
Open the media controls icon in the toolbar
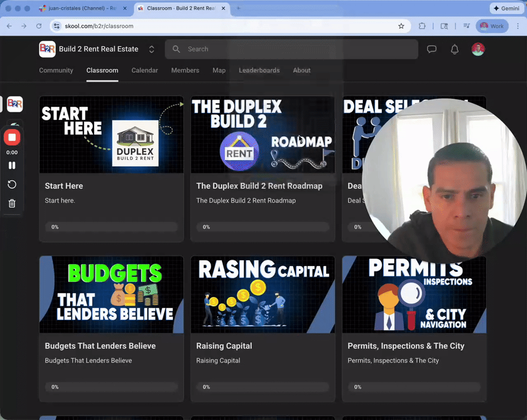click(466, 26)
